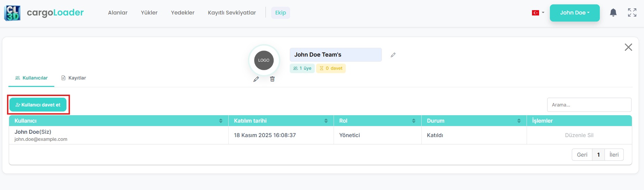
Task: Switch to the Kayıtlar tab
Action: click(74, 78)
